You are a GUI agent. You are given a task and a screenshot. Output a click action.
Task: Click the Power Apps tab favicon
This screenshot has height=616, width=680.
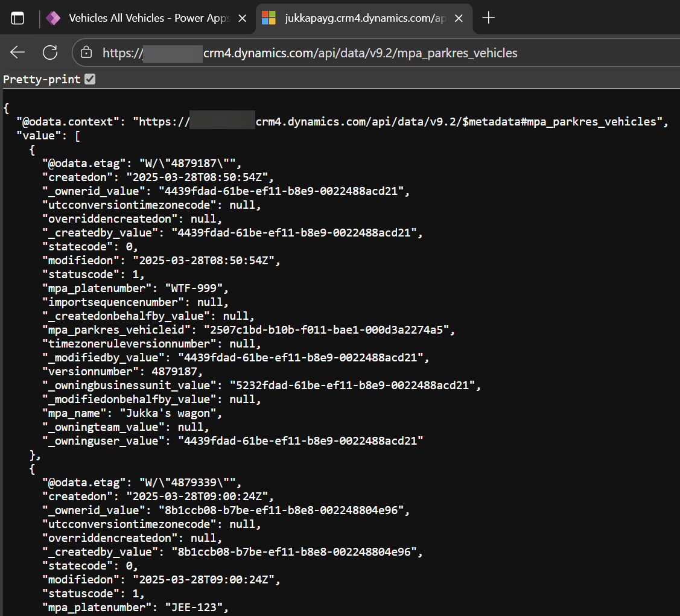pyautogui.click(x=53, y=18)
